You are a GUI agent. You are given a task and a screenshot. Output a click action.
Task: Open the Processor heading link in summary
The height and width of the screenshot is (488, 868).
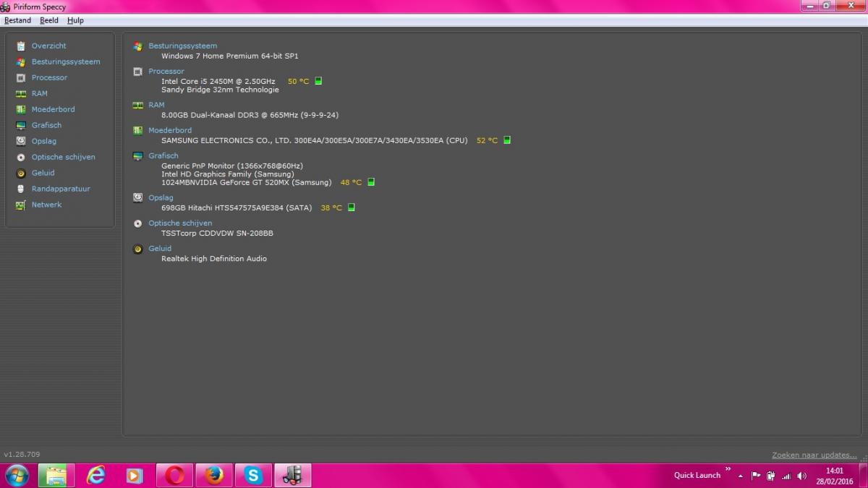pos(166,71)
